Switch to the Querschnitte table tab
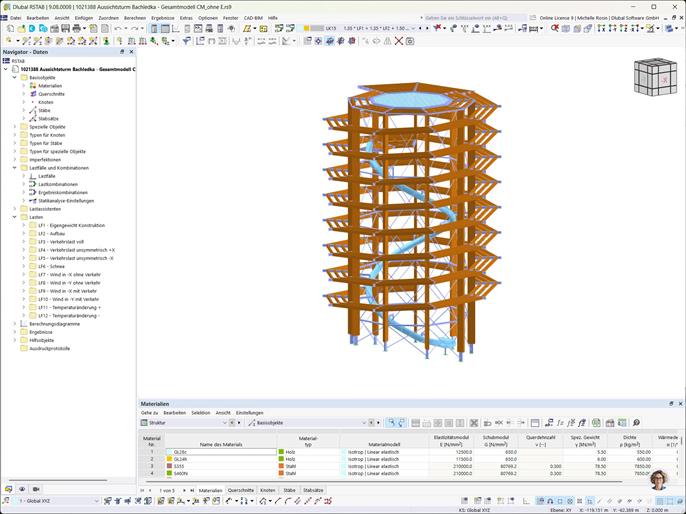 [241, 490]
